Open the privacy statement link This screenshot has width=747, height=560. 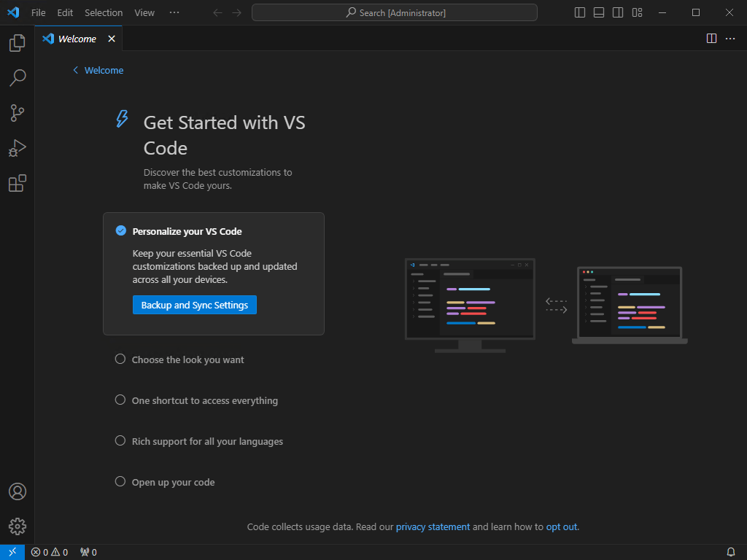click(433, 526)
